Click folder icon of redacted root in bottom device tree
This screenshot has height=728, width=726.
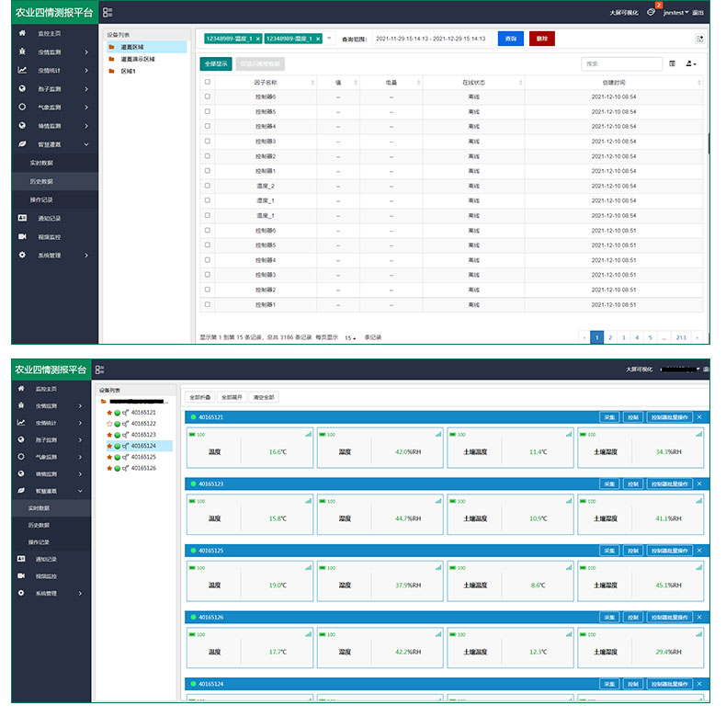pos(104,401)
